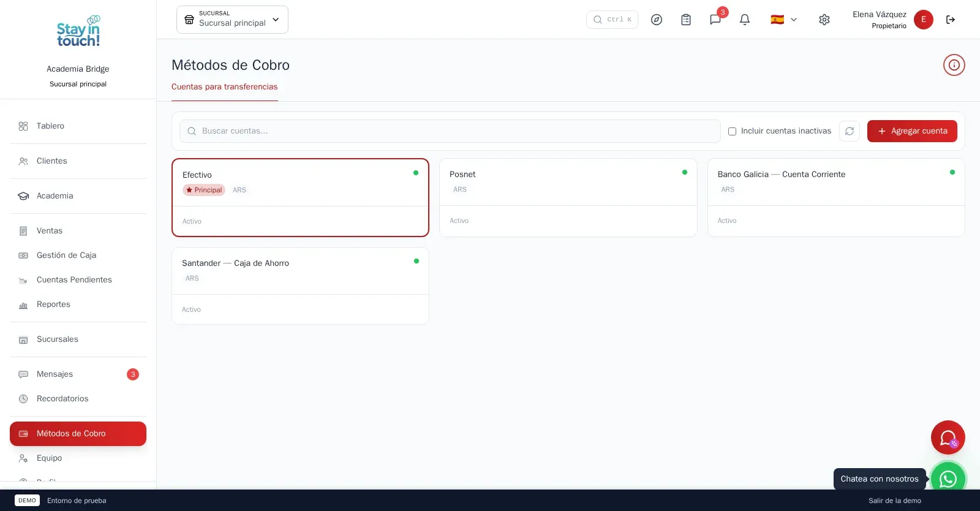Open the Ctrl K quick search
980x511 pixels.
[612, 20]
